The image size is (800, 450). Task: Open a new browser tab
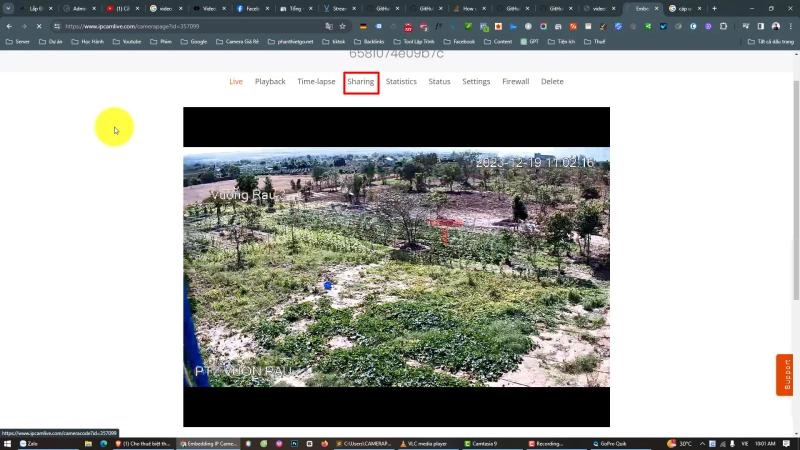(x=714, y=9)
